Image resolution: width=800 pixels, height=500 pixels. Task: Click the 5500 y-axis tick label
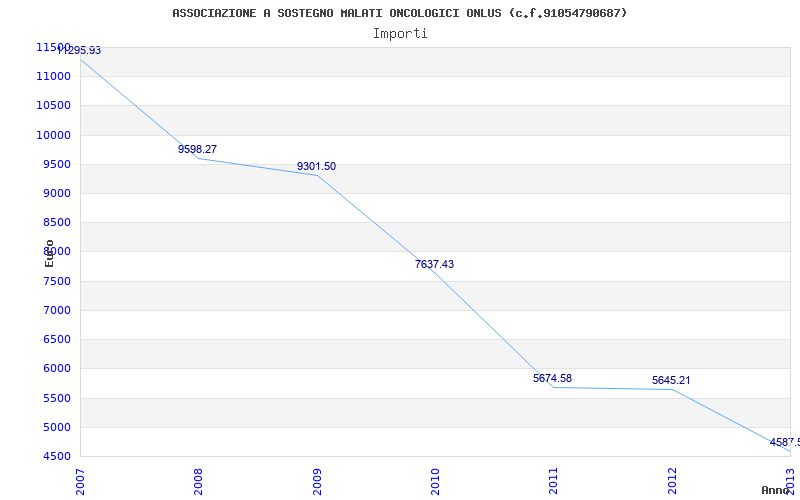57,398
